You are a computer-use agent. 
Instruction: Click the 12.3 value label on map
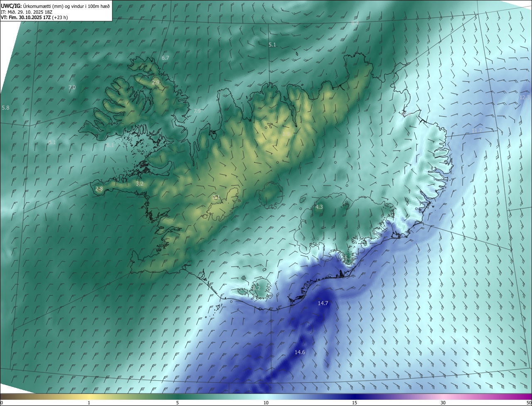[525, 97]
